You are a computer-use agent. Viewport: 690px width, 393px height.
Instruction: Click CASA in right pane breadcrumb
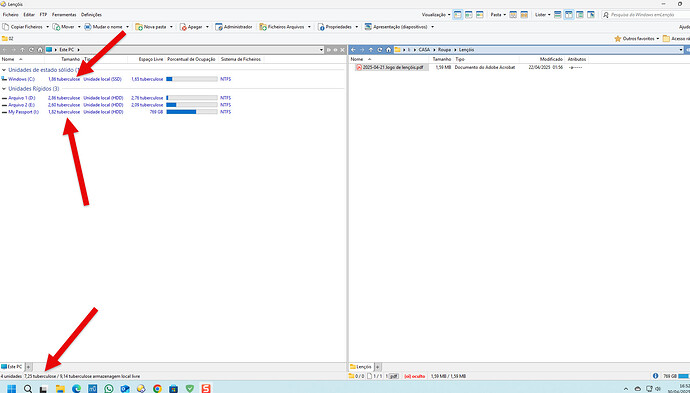(424, 50)
